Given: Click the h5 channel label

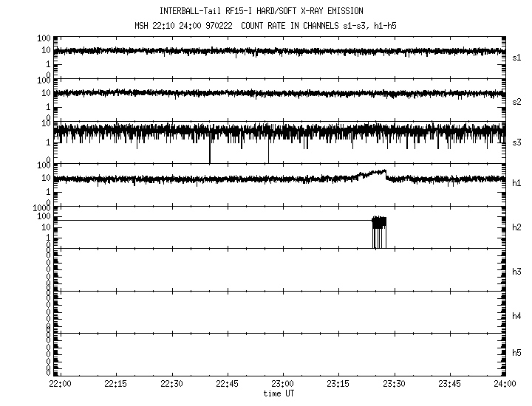Looking at the screenshot, I should click(516, 353).
